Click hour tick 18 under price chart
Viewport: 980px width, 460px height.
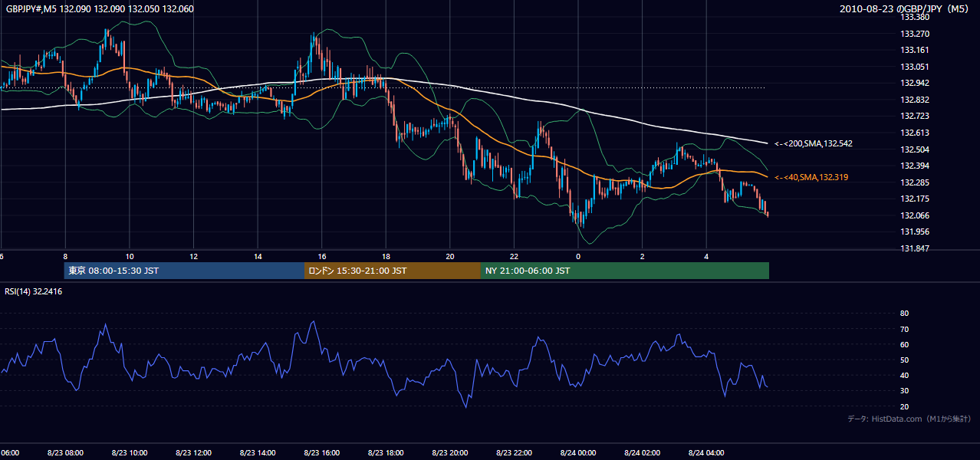386,257
